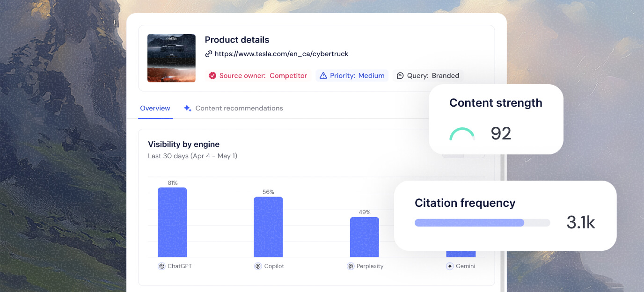Click the Perplexity engine icon

coord(351,266)
